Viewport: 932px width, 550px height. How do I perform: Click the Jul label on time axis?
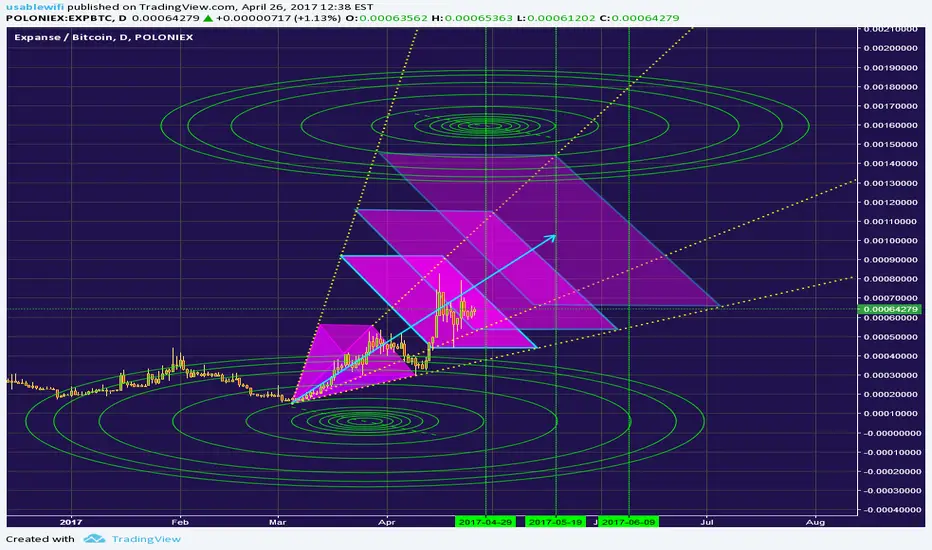(x=707, y=522)
